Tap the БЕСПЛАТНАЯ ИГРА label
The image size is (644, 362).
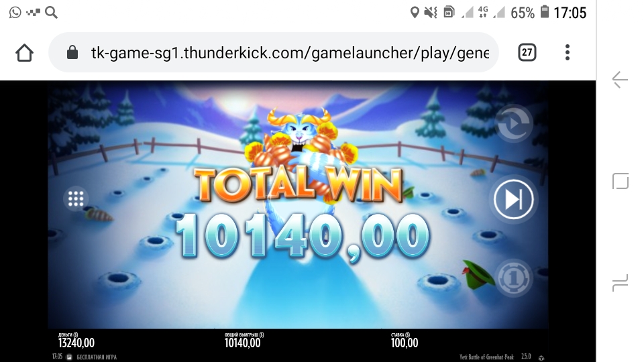coord(97,357)
